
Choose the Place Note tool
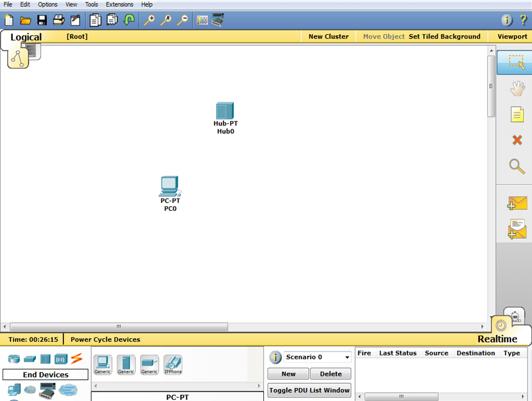point(516,115)
